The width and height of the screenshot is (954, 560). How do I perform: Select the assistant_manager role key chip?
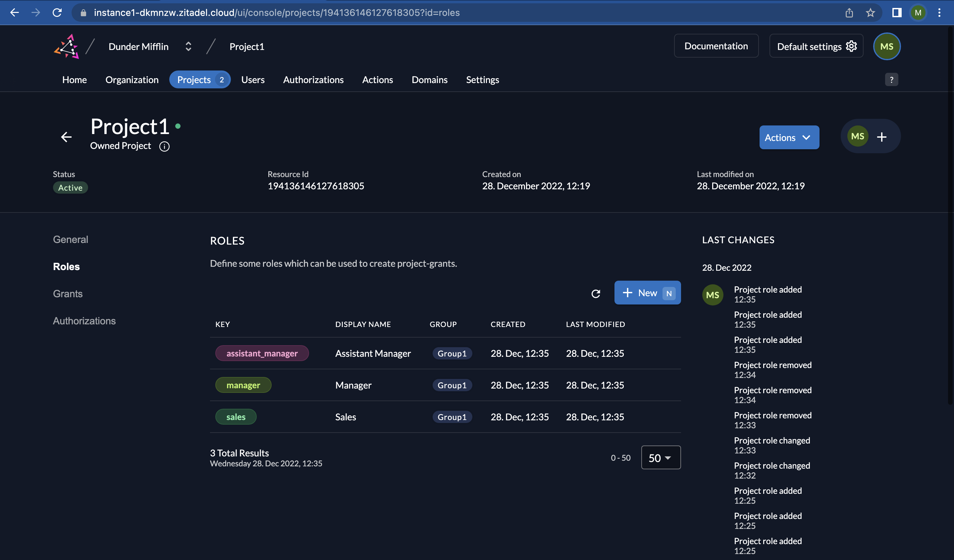click(x=262, y=353)
